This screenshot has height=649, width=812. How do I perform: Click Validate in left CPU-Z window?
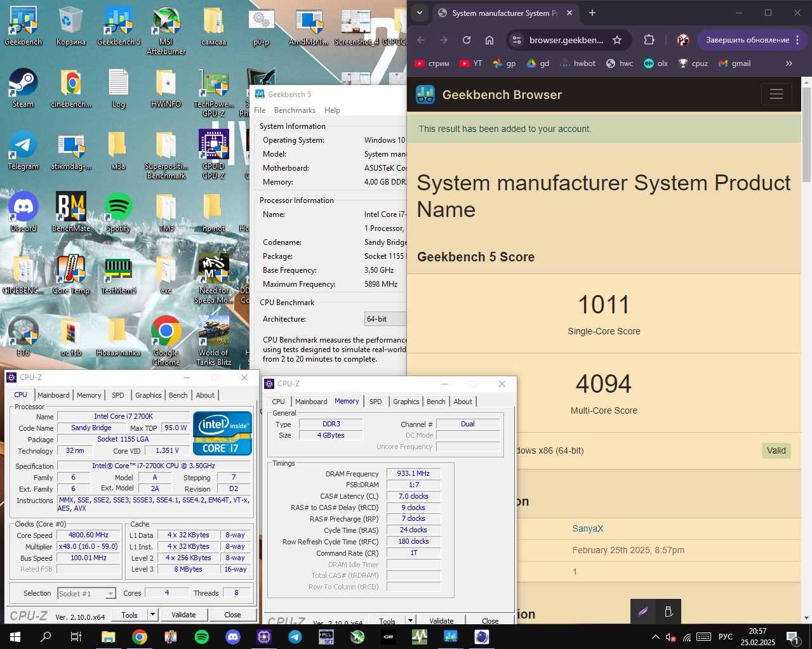pyautogui.click(x=183, y=615)
